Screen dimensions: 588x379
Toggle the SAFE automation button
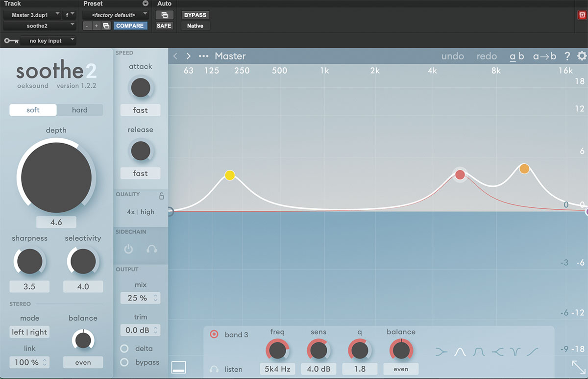tap(164, 25)
